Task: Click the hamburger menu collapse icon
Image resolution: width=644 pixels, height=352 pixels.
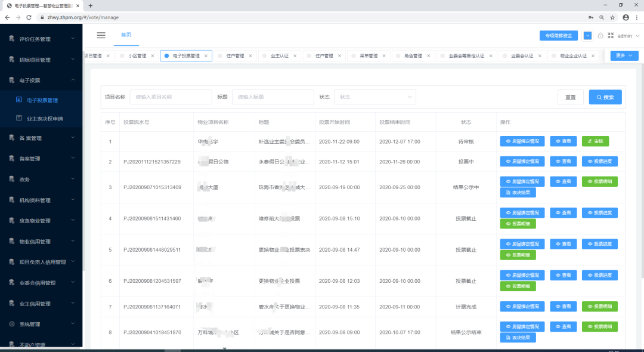Action: (x=101, y=35)
